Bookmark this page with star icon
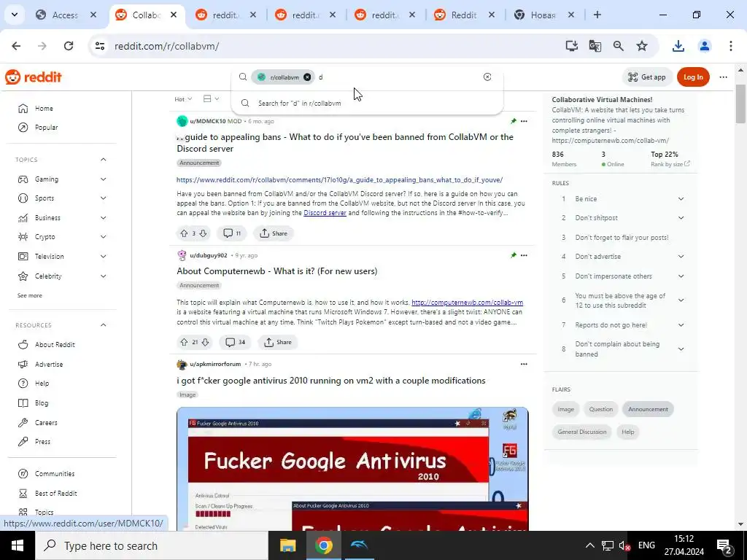 [642, 46]
